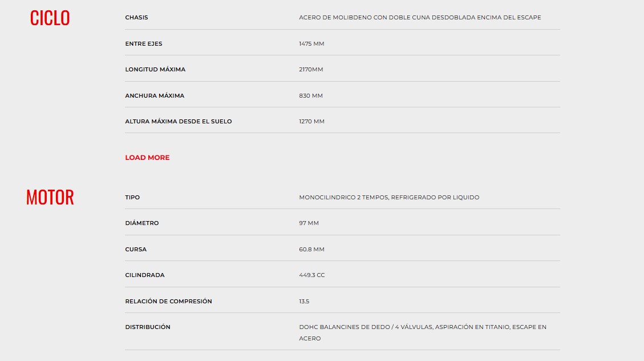
Task: Click the 449.3 CC displacement value
Action: tap(312, 275)
